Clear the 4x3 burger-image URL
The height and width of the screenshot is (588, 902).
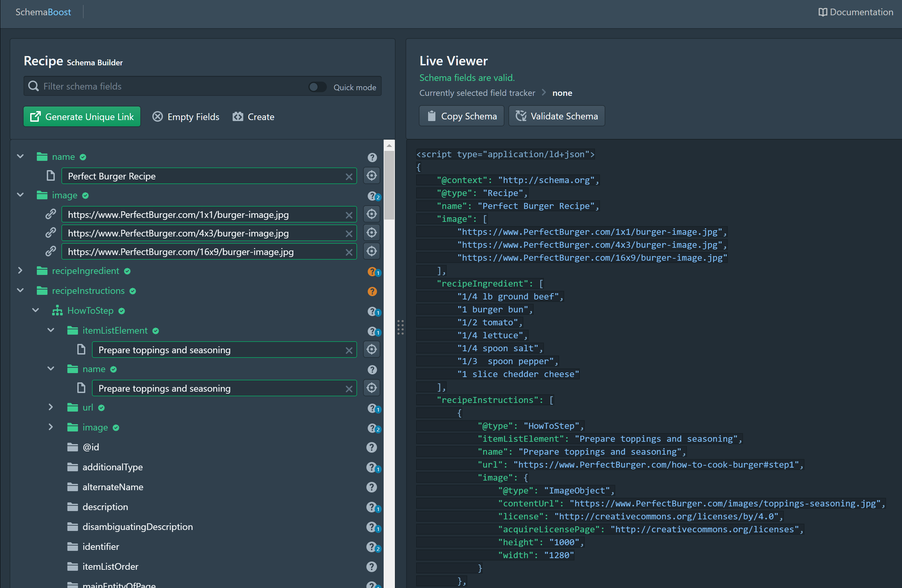click(349, 233)
